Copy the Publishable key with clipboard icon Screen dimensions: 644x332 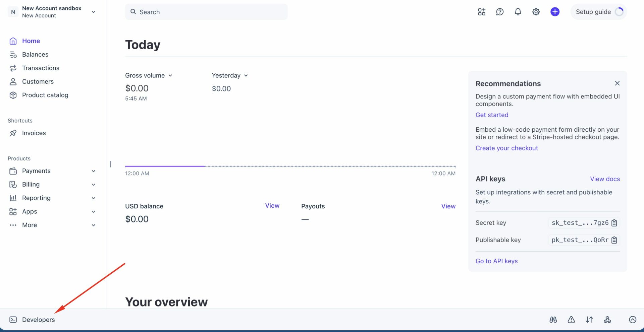(x=614, y=240)
